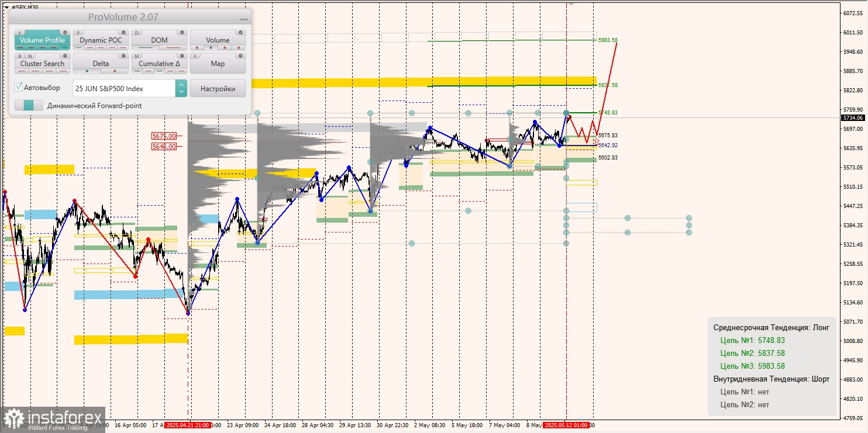Open Cumulative Δ gear settings

pyautogui.click(x=182, y=56)
